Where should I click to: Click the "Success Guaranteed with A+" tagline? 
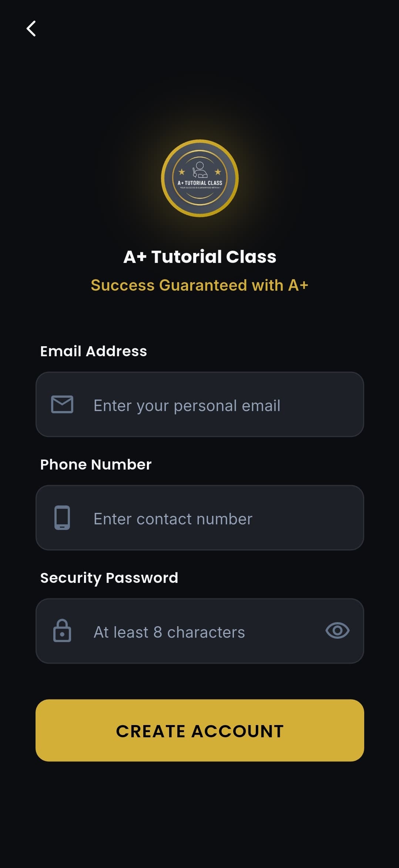tap(199, 285)
